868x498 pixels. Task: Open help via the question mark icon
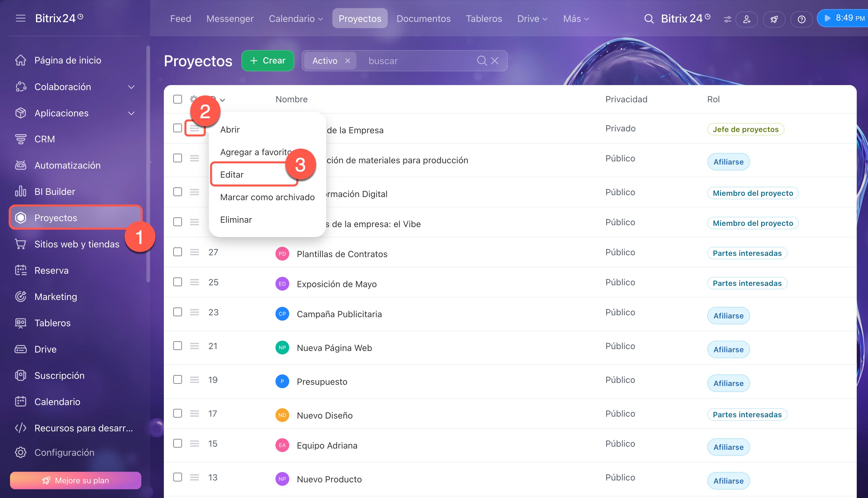801,19
